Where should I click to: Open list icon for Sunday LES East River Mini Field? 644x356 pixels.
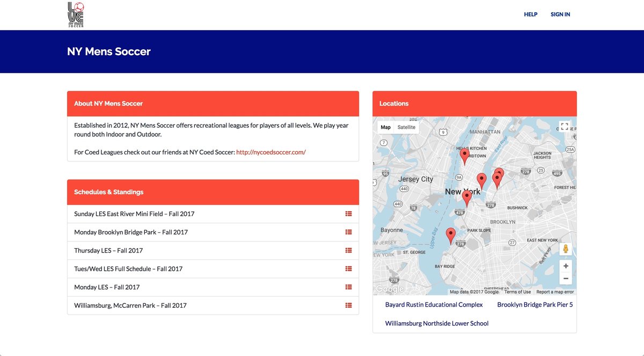point(348,214)
